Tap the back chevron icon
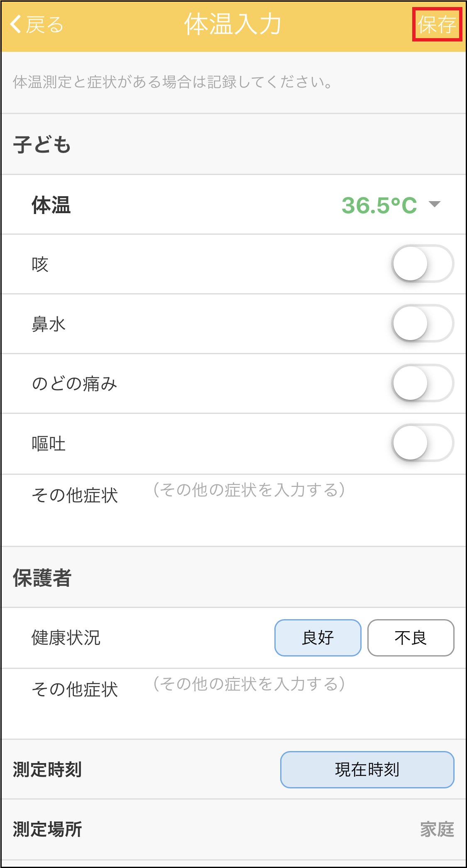This screenshot has height=868, width=467. coord(16,24)
